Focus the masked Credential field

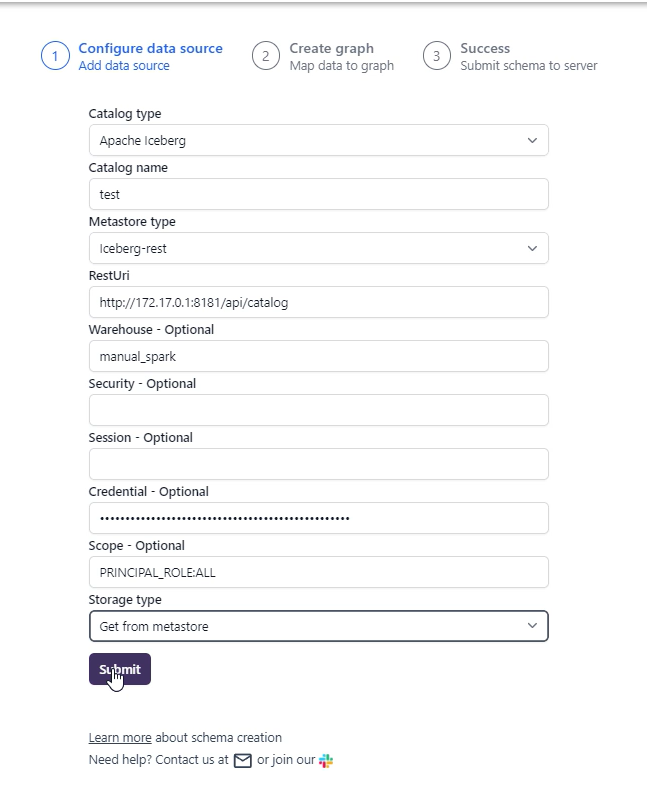(318, 518)
